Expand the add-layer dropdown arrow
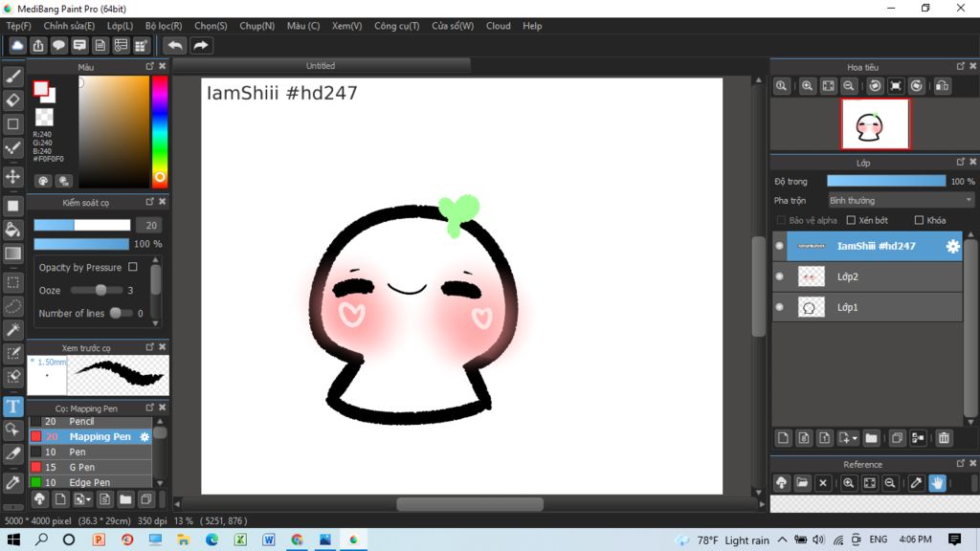 click(855, 438)
